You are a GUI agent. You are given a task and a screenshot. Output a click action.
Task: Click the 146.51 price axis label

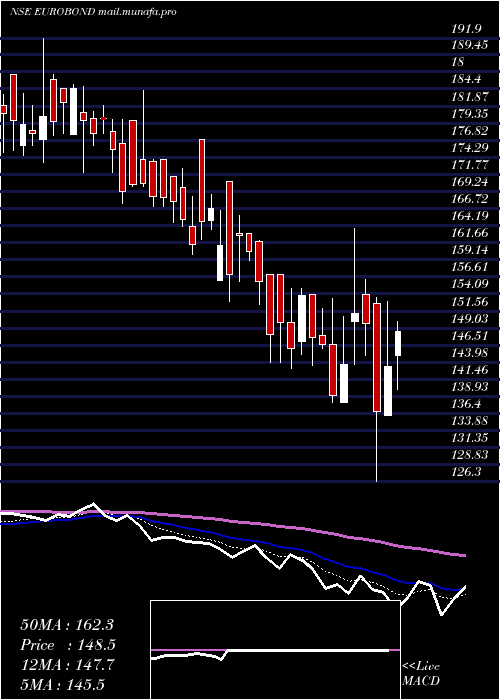click(x=470, y=335)
